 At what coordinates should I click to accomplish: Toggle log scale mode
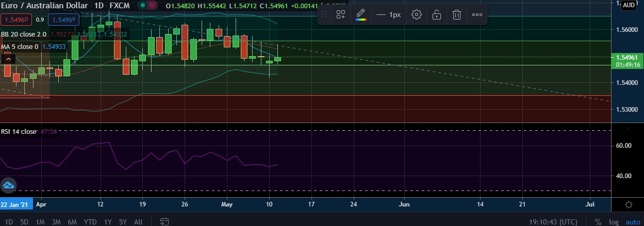tap(613, 222)
